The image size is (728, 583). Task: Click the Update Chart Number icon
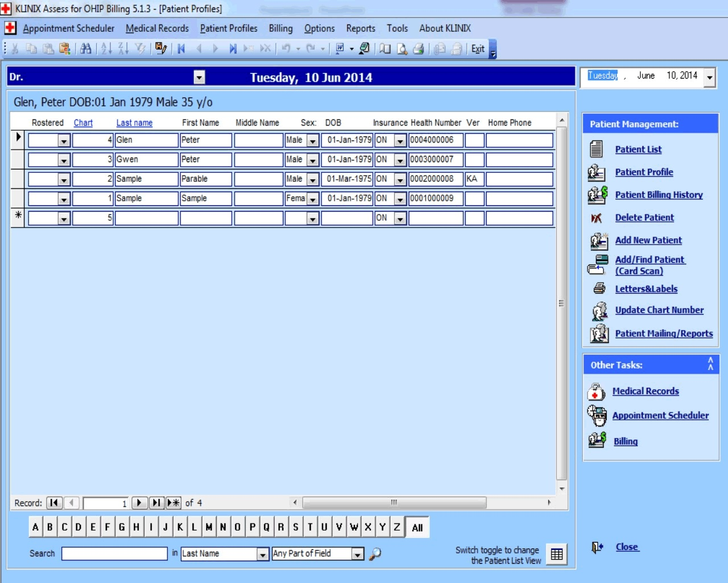click(x=599, y=311)
